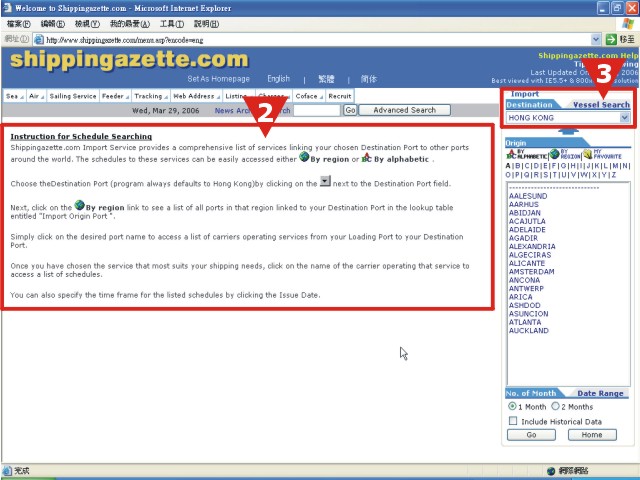The width and height of the screenshot is (640, 480).
Task: Click the page icon in the address bar
Action: pos(39,40)
